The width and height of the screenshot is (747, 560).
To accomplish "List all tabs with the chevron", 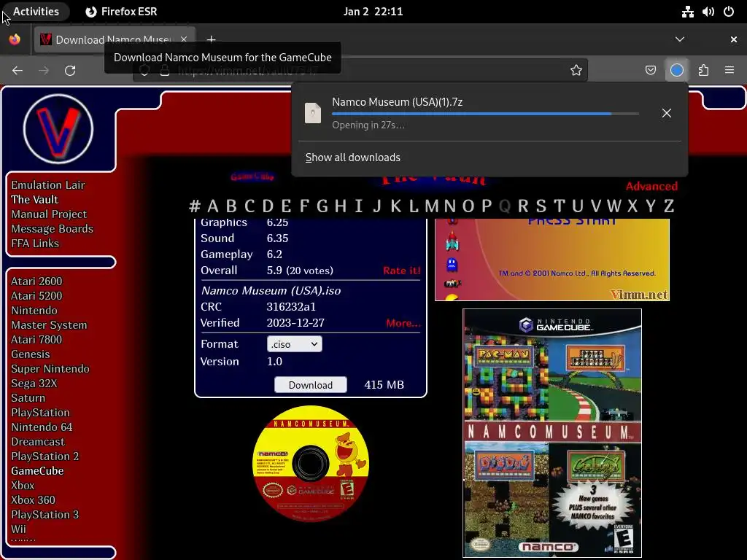I will click(680, 39).
